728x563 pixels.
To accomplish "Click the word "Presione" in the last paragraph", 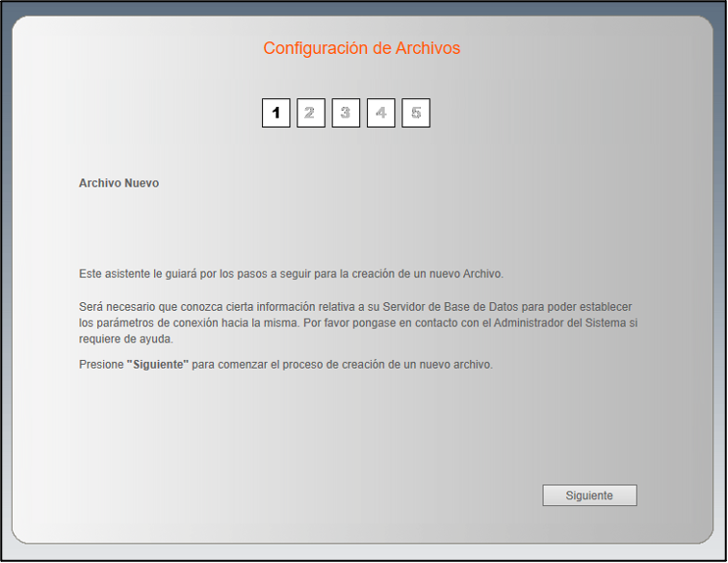I will pos(101,365).
